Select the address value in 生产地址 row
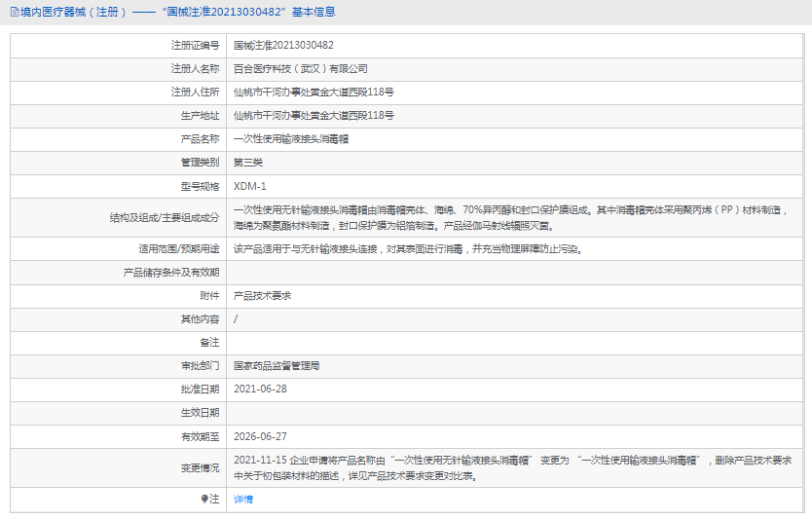 tap(314, 116)
